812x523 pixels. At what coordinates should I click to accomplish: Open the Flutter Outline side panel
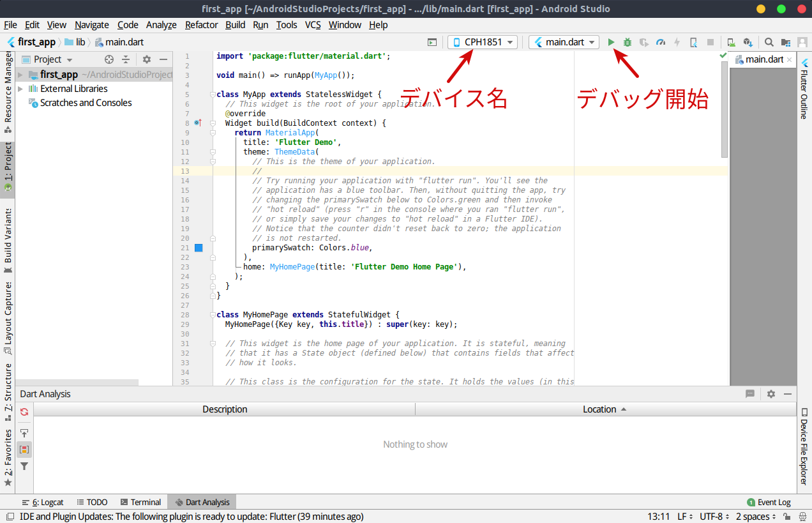point(804,89)
